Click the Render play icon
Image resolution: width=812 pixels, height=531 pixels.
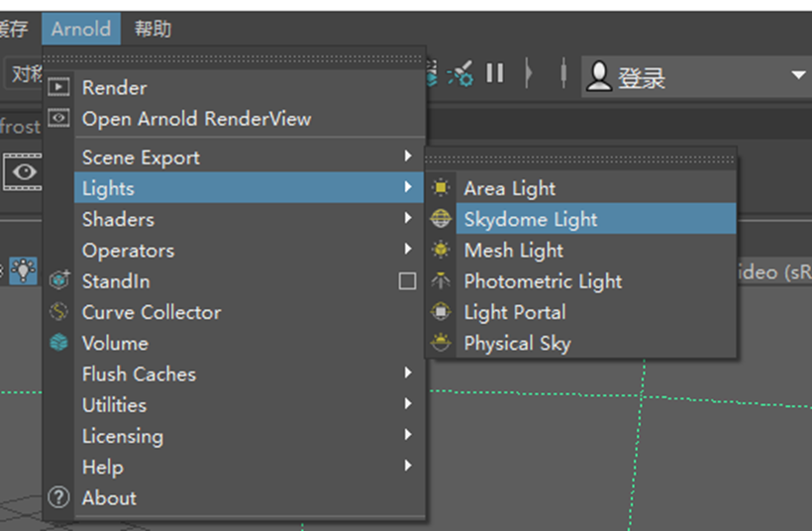(58, 86)
